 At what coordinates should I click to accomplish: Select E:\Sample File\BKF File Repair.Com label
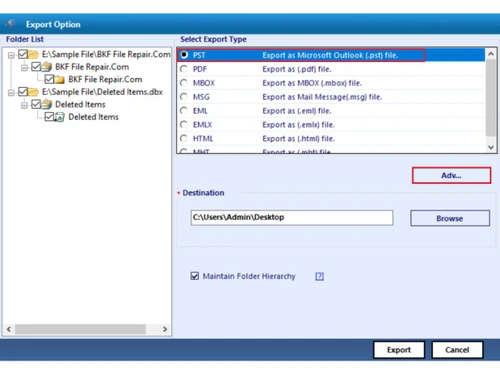(x=106, y=54)
